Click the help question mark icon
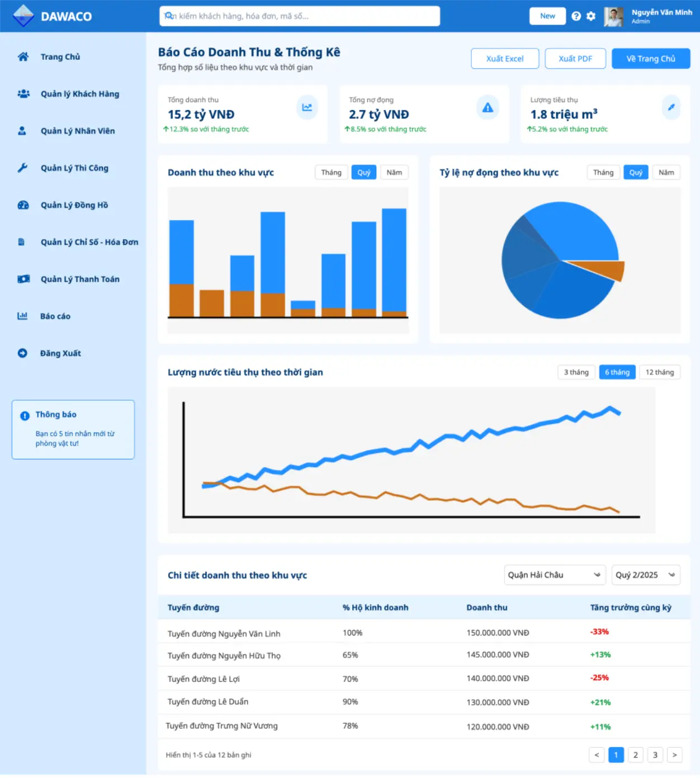 pyautogui.click(x=576, y=16)
